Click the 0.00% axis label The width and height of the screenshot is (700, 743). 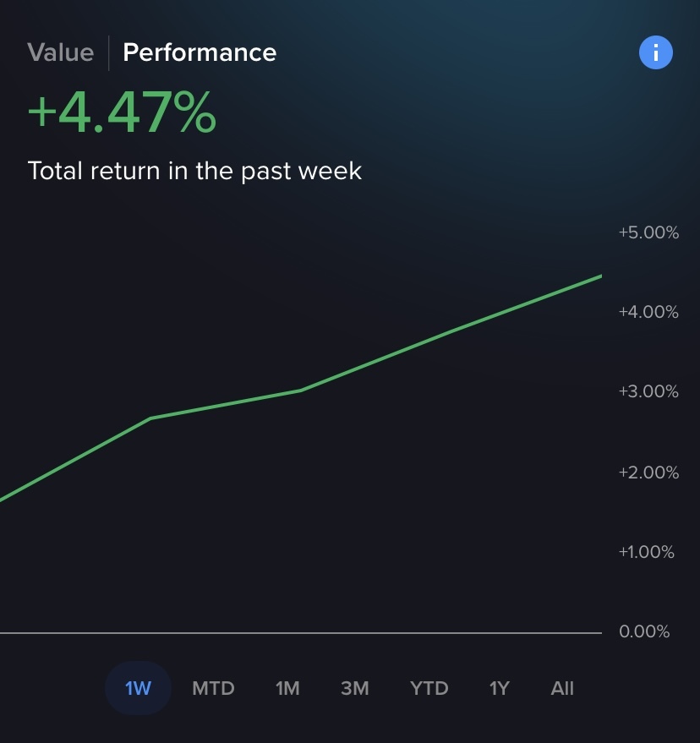[644, 631]
